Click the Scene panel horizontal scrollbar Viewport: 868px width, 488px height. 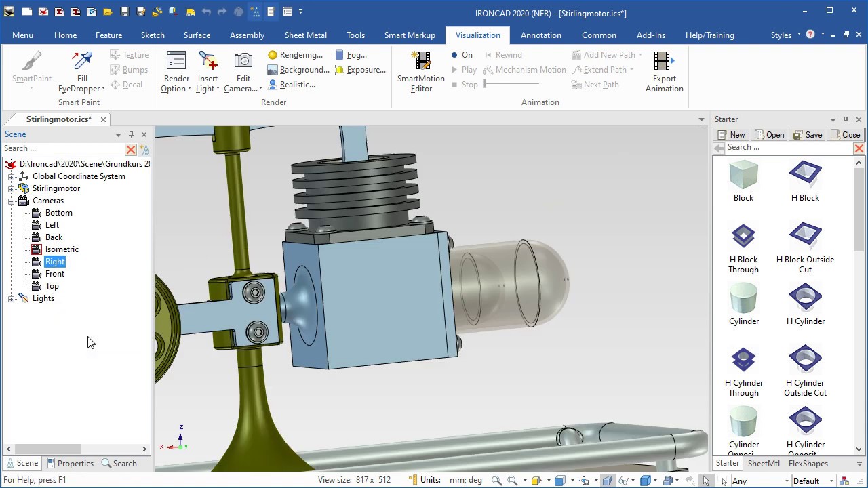point(47,449)
